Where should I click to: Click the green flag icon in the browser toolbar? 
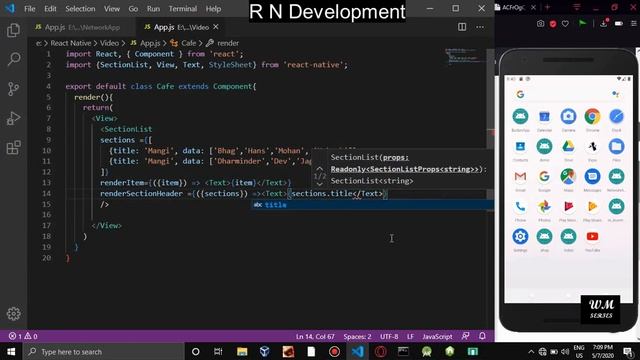(582, 23)
